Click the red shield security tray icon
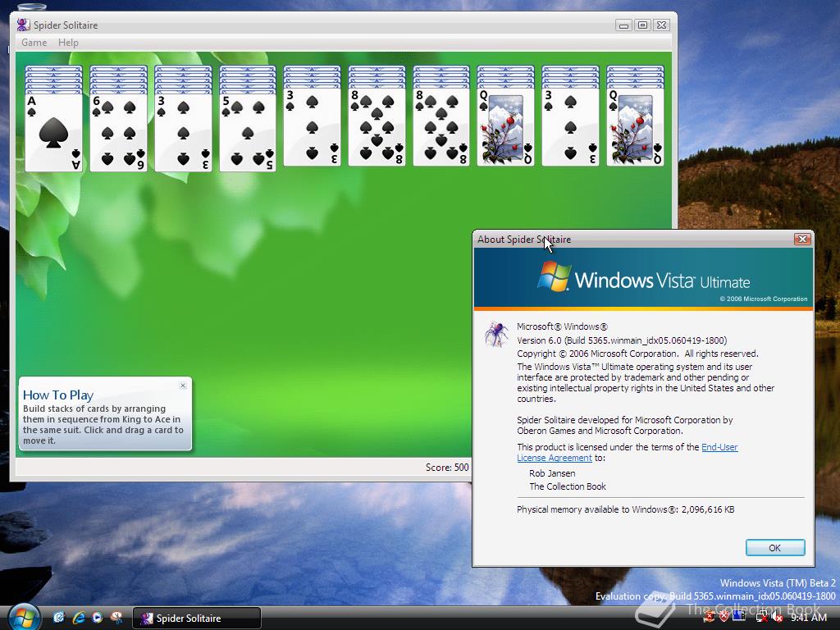Screen dimensions: 840x630 pyautogui.click(x=724, y=617)
